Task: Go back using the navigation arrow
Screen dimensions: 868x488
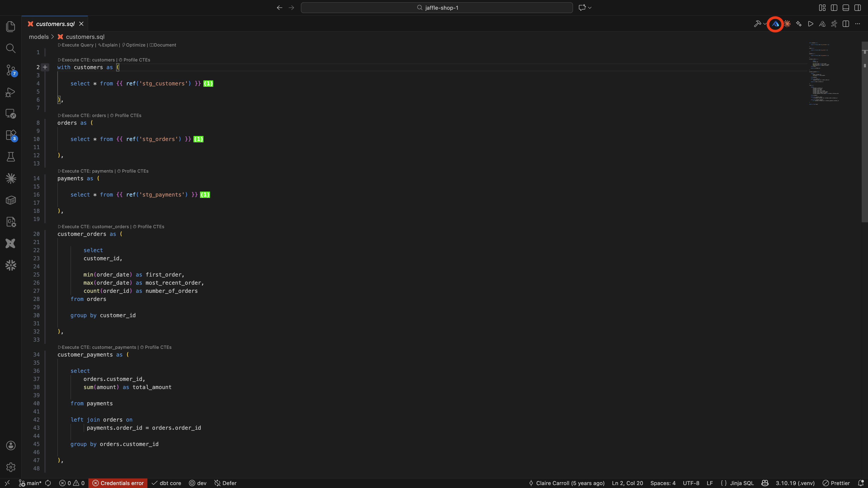Action: click(x=279, y=8)
